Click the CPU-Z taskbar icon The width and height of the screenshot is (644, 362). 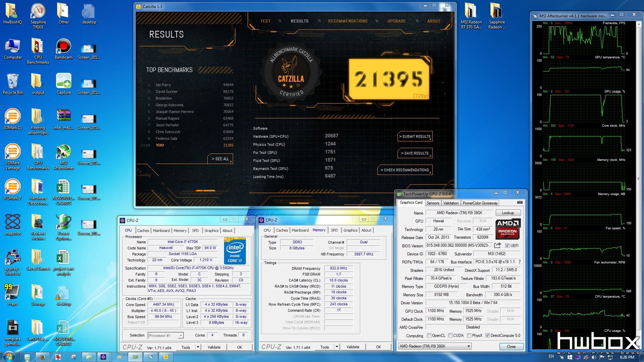(103, 357)
